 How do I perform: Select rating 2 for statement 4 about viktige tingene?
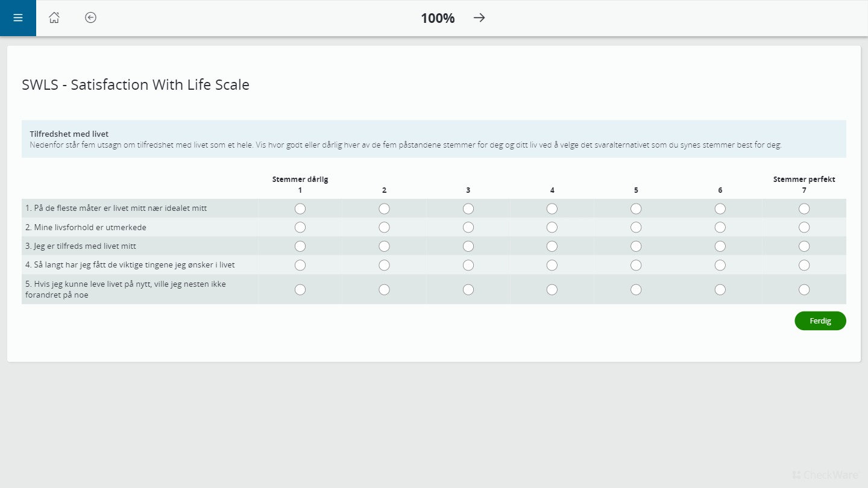coord(384,265)
